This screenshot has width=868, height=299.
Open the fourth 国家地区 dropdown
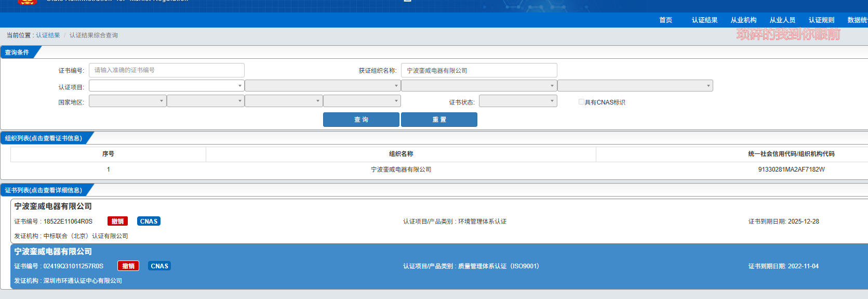point(362,101)
